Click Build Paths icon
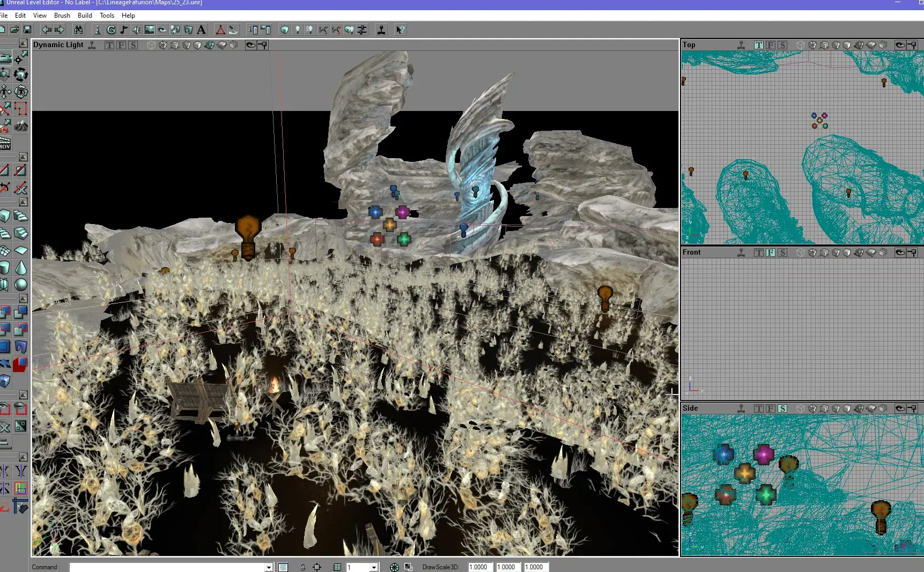The image size is (924, 572). click(323, 29)
